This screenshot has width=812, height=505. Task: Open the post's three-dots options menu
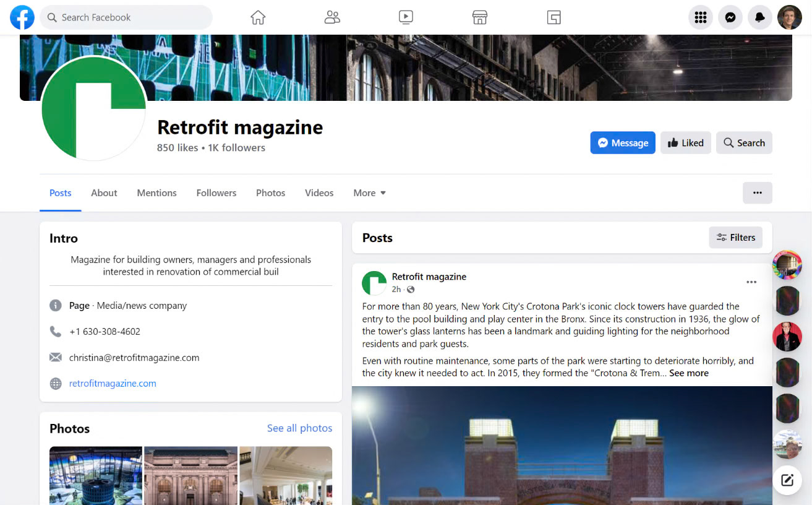coord(751,282)
